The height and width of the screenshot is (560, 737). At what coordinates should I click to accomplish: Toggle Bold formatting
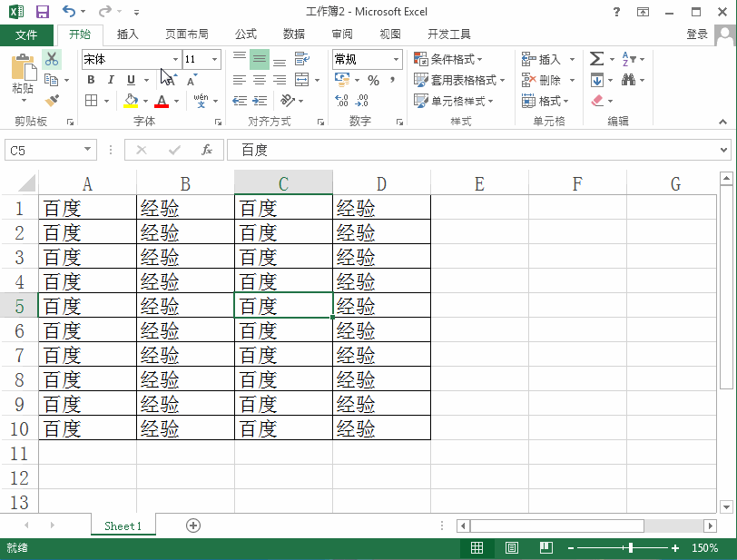pos(91,80)
